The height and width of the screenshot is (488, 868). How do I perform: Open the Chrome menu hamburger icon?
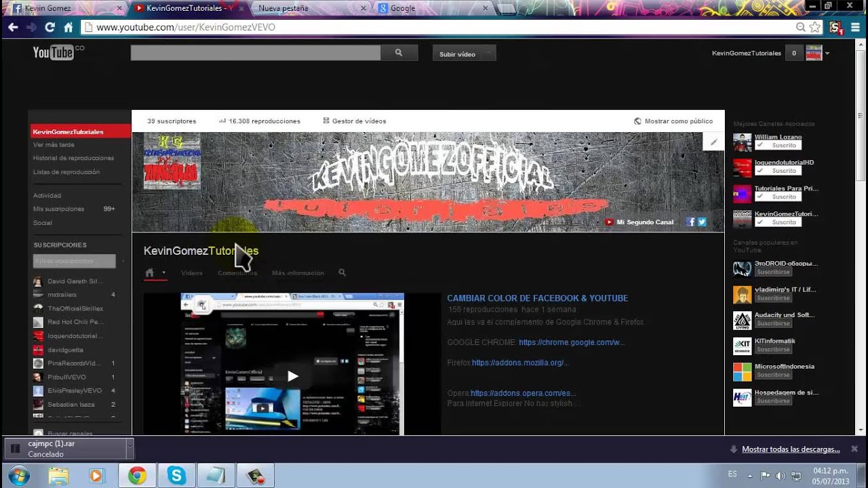click(x=854, y=27)
